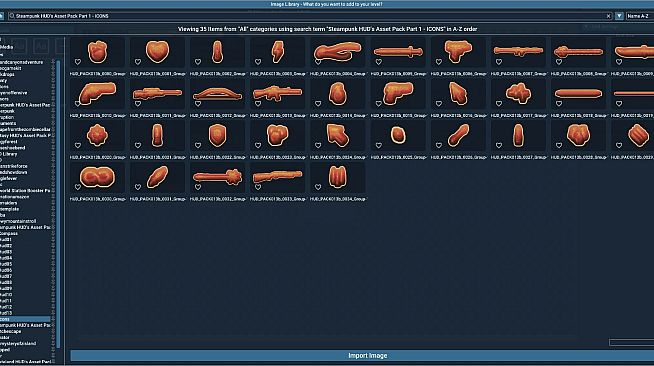654x366 pixels.
Task: Select the assault rifle icon HUD_PACK013b_0013
Action: click(x=277, y=93)
